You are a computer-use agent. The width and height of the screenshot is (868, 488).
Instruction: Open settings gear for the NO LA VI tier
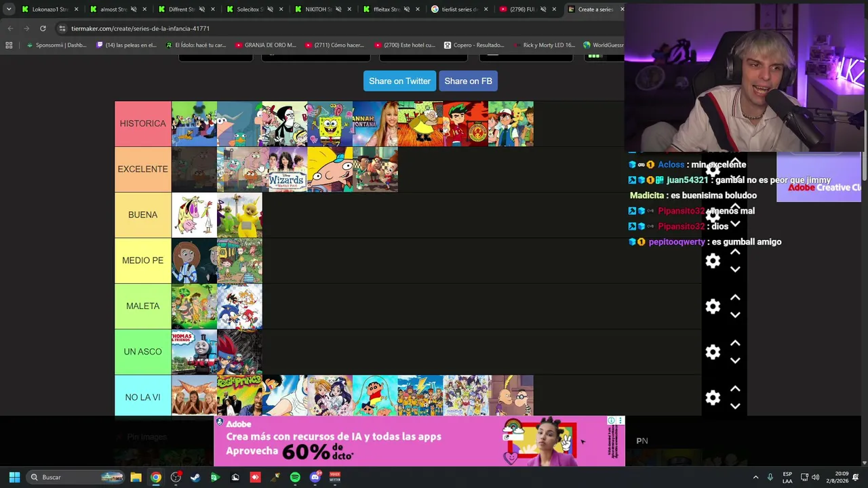(713, 398)
